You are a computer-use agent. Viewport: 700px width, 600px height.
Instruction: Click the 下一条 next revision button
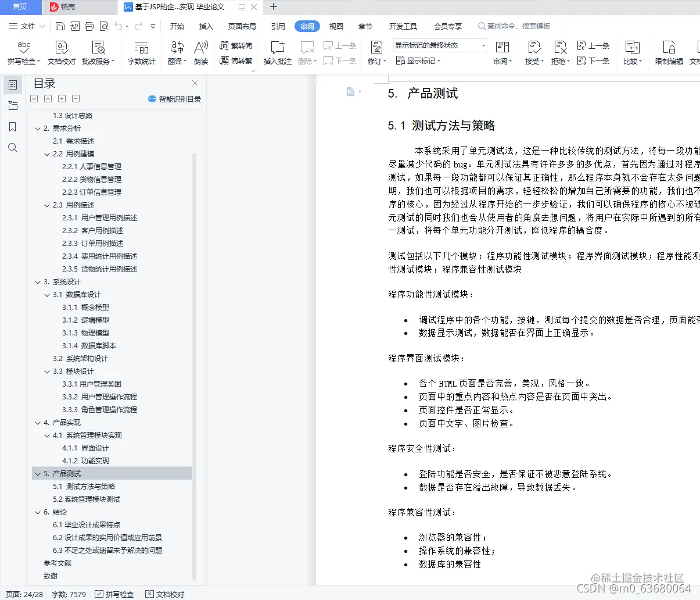tap(594, 60)
